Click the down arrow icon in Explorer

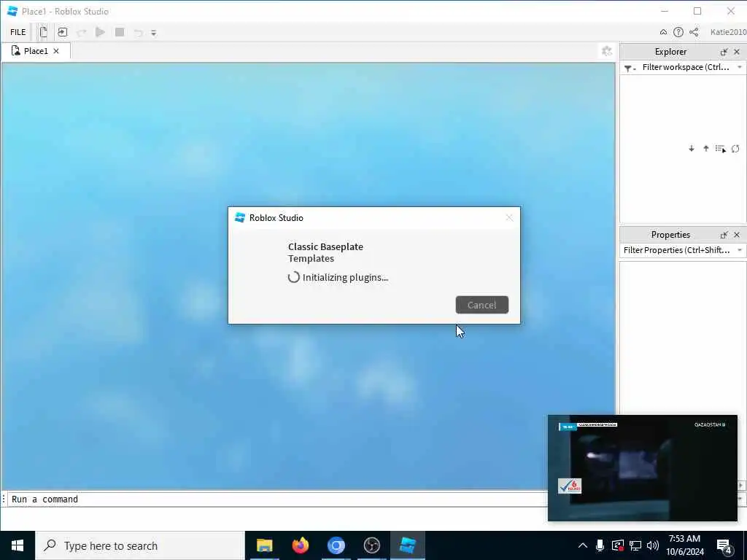[x=692, y=149]
